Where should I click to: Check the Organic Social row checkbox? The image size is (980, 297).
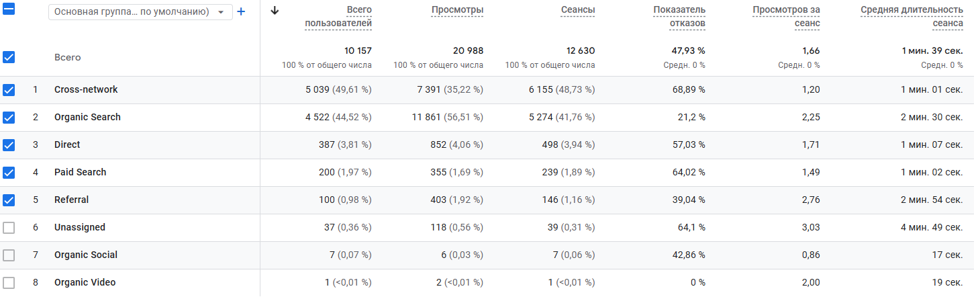(x=9, y=255)
